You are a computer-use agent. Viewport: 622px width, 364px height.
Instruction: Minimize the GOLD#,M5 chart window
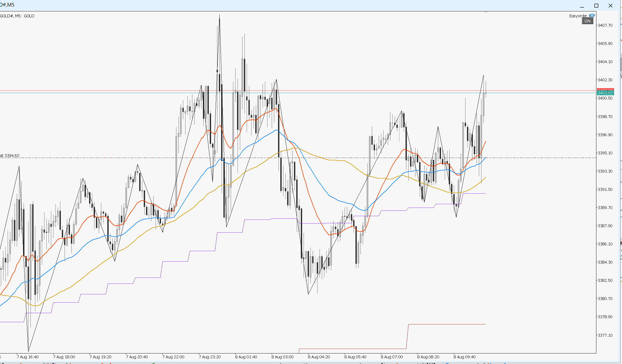click(582, 6)
